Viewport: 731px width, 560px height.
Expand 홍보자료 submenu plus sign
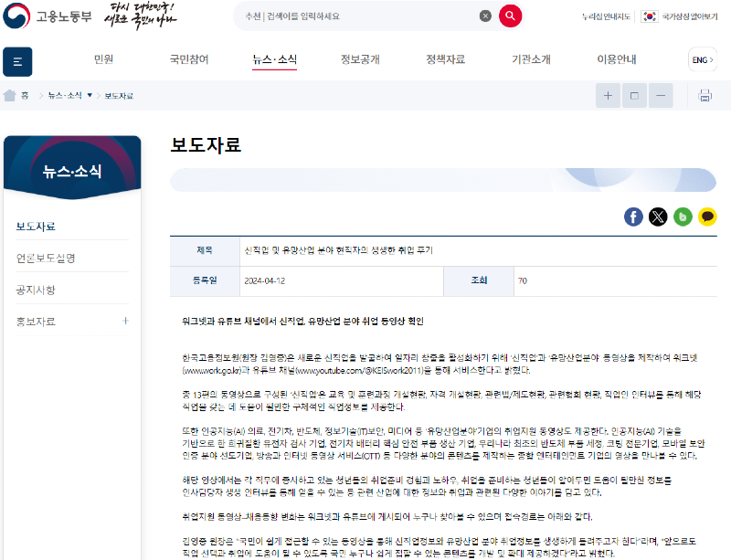point(125,321)
